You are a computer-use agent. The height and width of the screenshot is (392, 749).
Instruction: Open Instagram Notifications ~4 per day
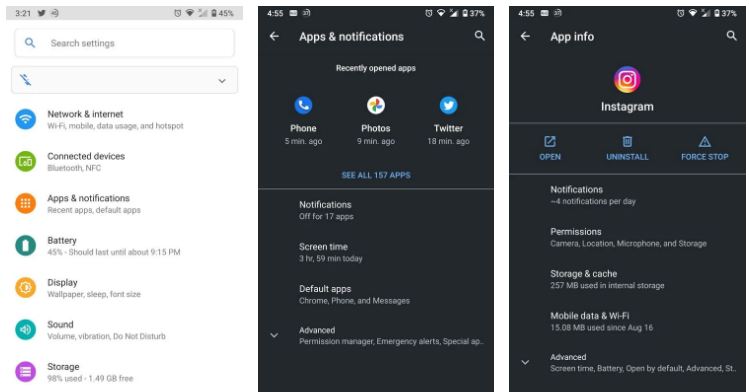point(627,195)
